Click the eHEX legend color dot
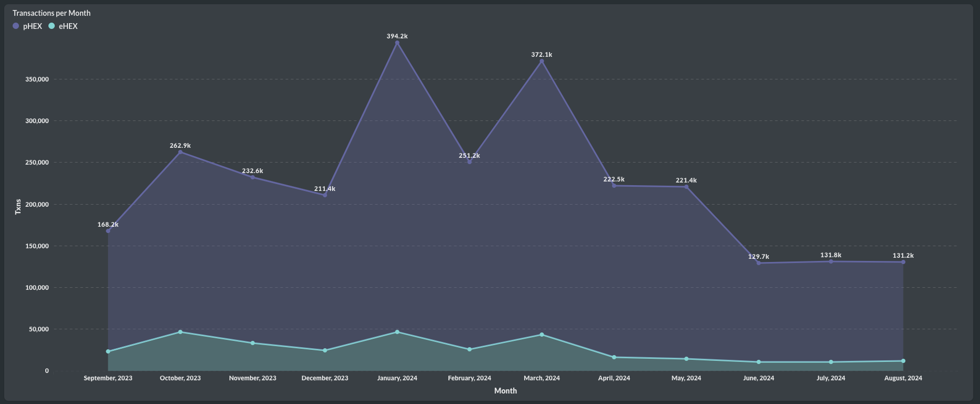Image resolution: width=980 pixels, height=404 pixels. (x=52, y=26)
